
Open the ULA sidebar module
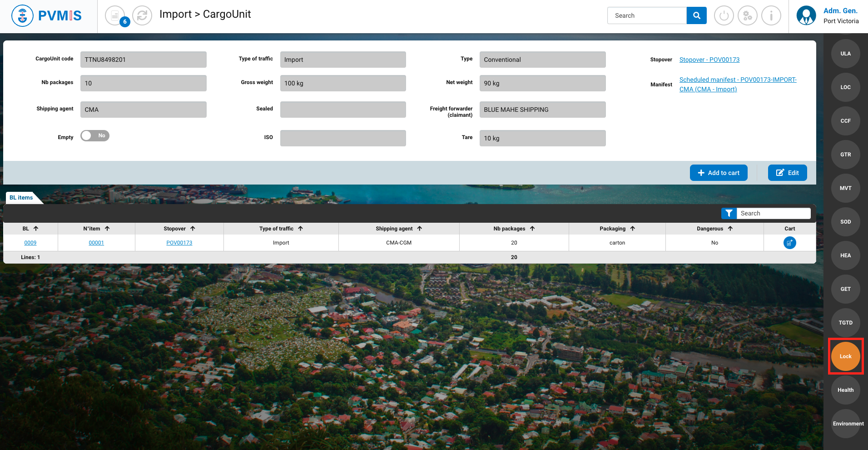pyautogui.click(x=845, y=54)
